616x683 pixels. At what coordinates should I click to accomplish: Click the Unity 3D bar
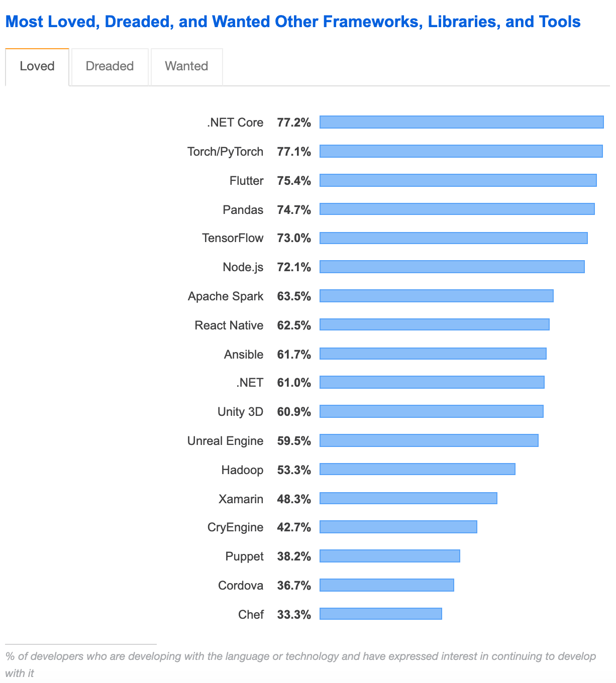[x=431, y=411]
